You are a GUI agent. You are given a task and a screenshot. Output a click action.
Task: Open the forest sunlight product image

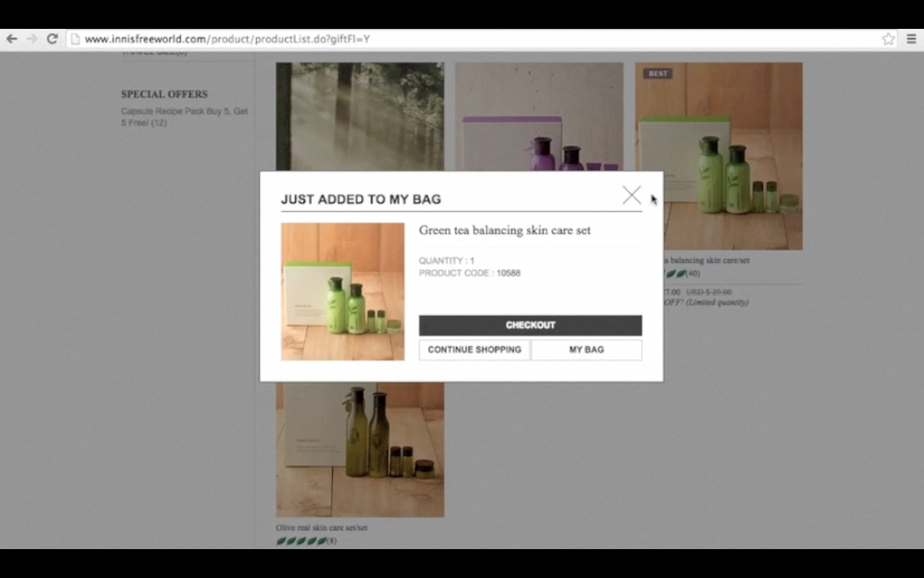359,118
